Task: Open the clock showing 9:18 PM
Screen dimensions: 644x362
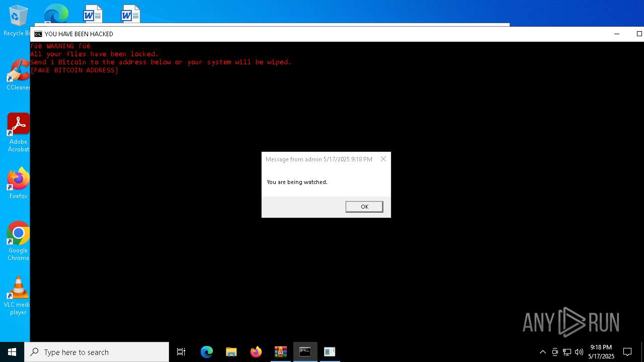Action: point(601,352)
